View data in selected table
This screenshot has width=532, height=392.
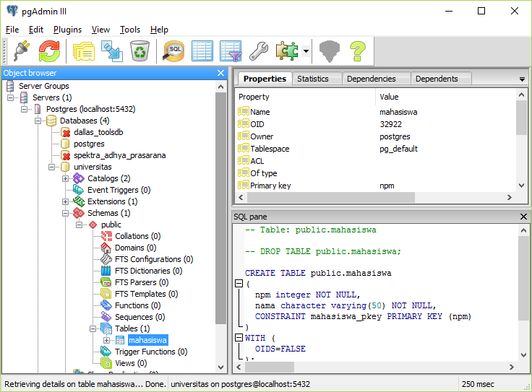[x=202, y=51]
